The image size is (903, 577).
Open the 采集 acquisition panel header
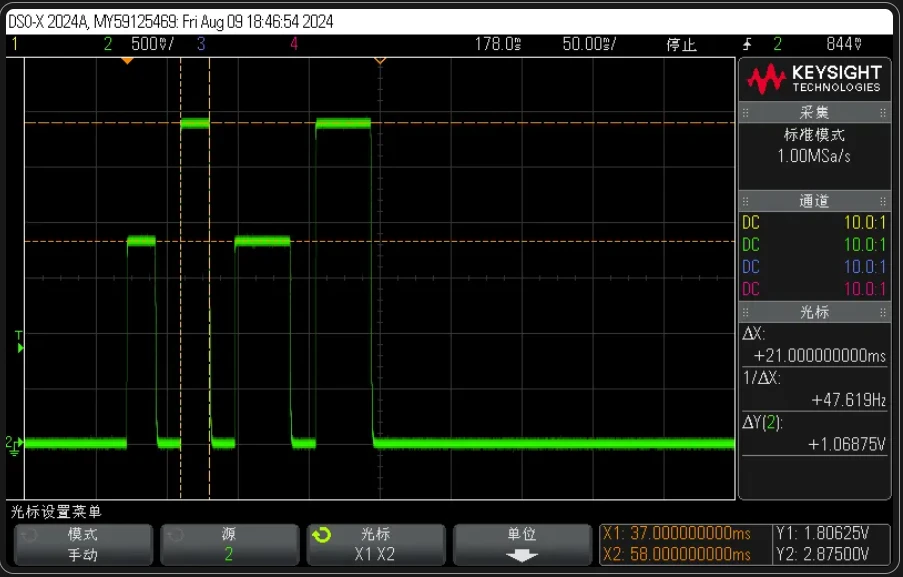click(814, 112)
